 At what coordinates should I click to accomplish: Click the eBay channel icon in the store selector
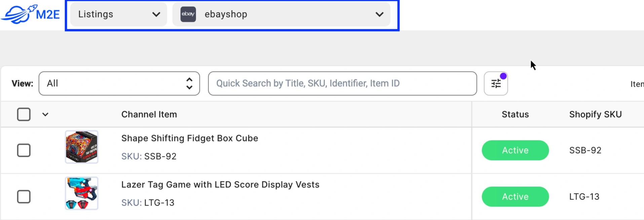(x=188, y=14)
